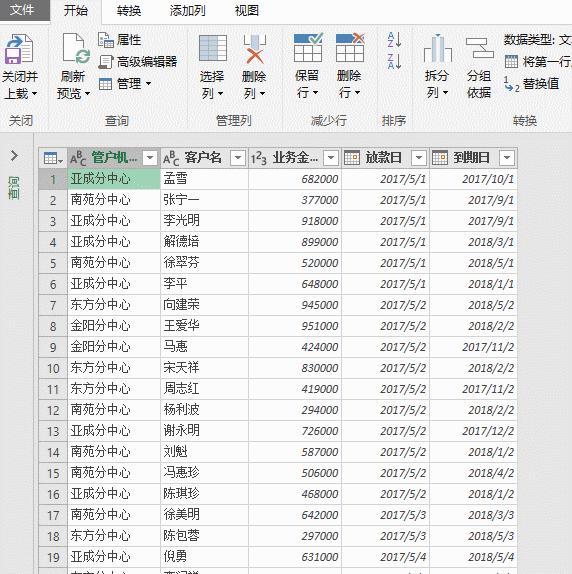Click 123 type icon of 业务金 column
Image resolution: width=572 pixels, height=574 pixels.
click(x=259, y=158)
